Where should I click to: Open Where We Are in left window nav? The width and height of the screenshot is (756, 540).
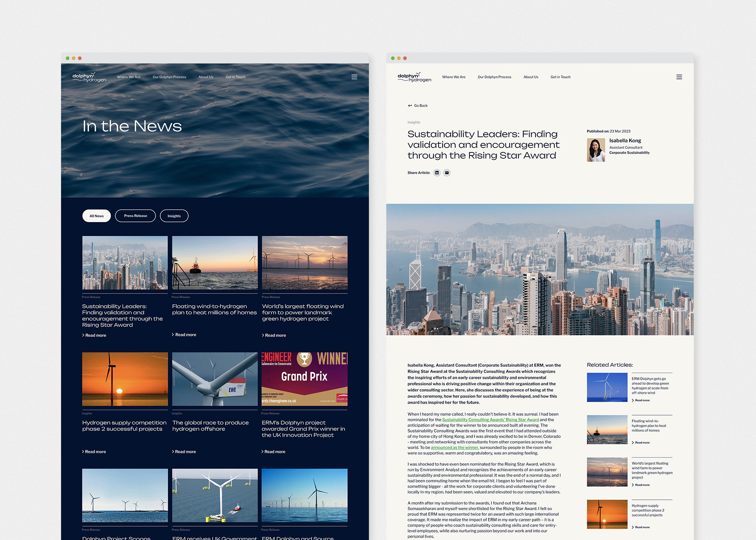pos(129,77)
